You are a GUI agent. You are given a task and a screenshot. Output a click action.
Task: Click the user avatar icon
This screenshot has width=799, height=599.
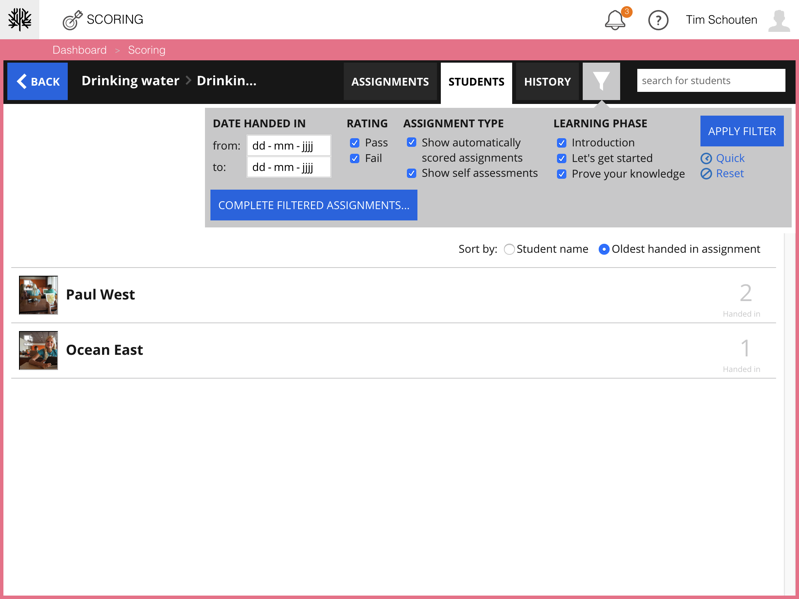pyautogui.click(x=779, y=20)
